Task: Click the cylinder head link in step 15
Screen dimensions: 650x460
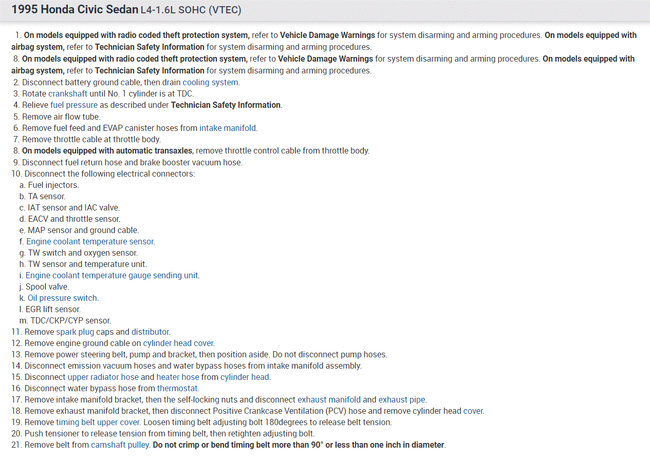Action: tap(245, 377)
